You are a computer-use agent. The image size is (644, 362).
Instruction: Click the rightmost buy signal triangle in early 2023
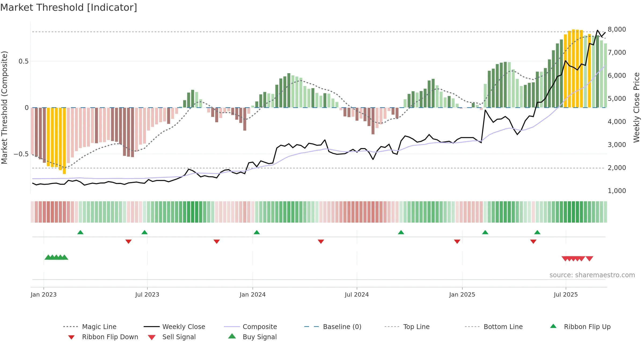coord(64,257)
